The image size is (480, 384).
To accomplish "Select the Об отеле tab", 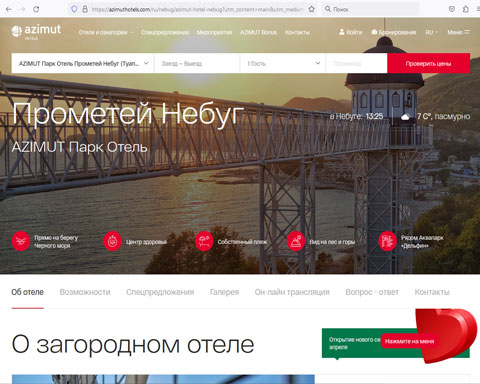I will tap(28, 292).
